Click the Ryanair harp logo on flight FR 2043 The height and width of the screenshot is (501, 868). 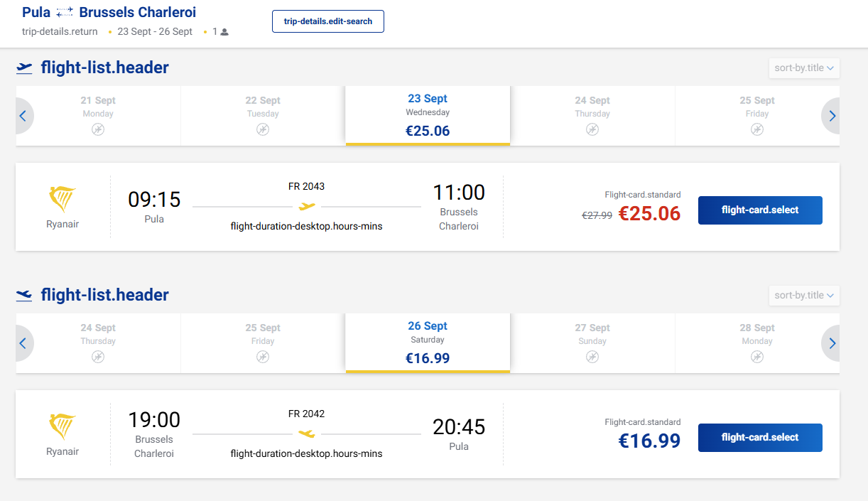tap(63, 200)
